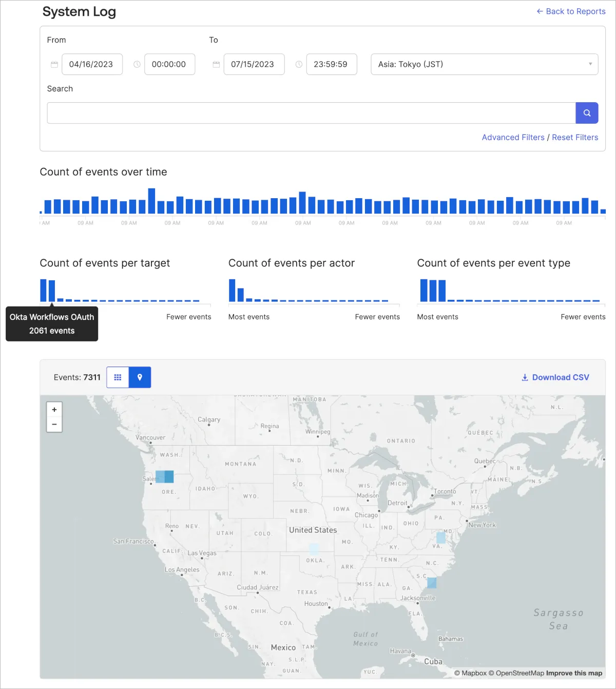Click the clock icon beside To time
616x689 pixels.
click(x=299, y=65)
